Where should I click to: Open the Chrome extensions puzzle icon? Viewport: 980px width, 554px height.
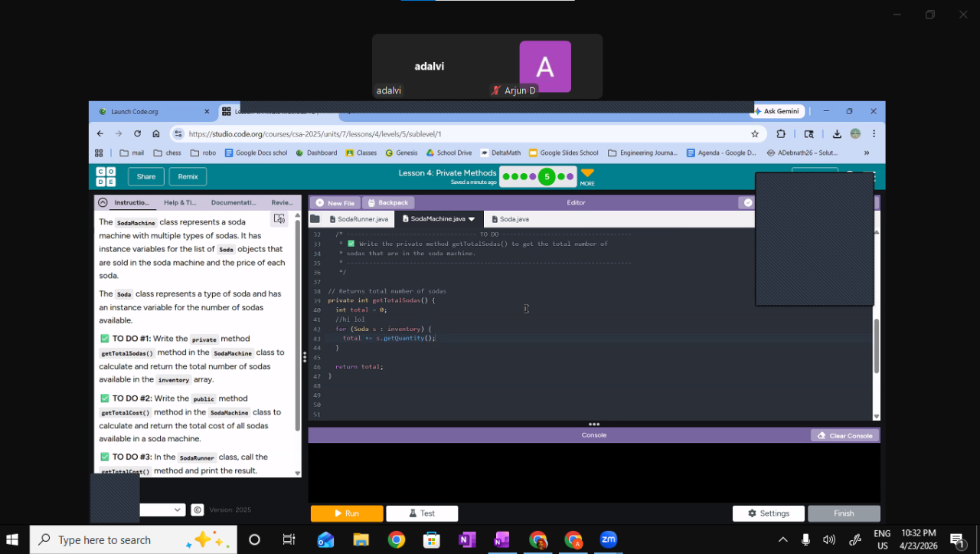point(781,133)
